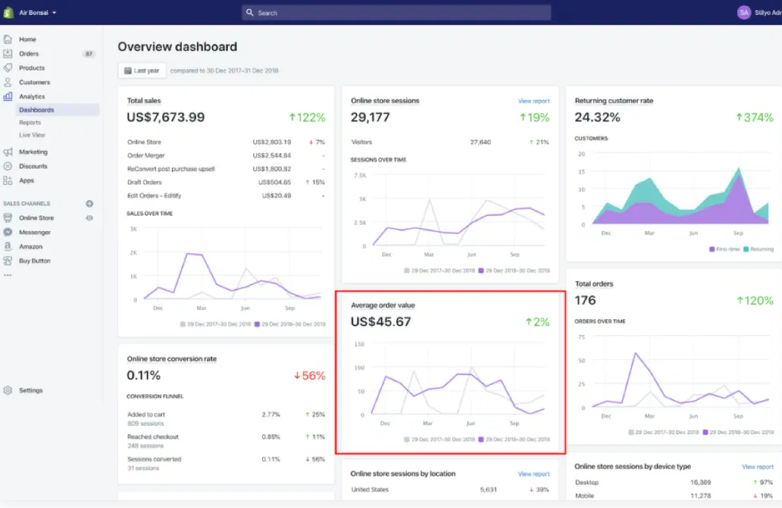Viewport: 782px width, 508px height.
Task: Open View report for Online store sessions
Action: 534,101
